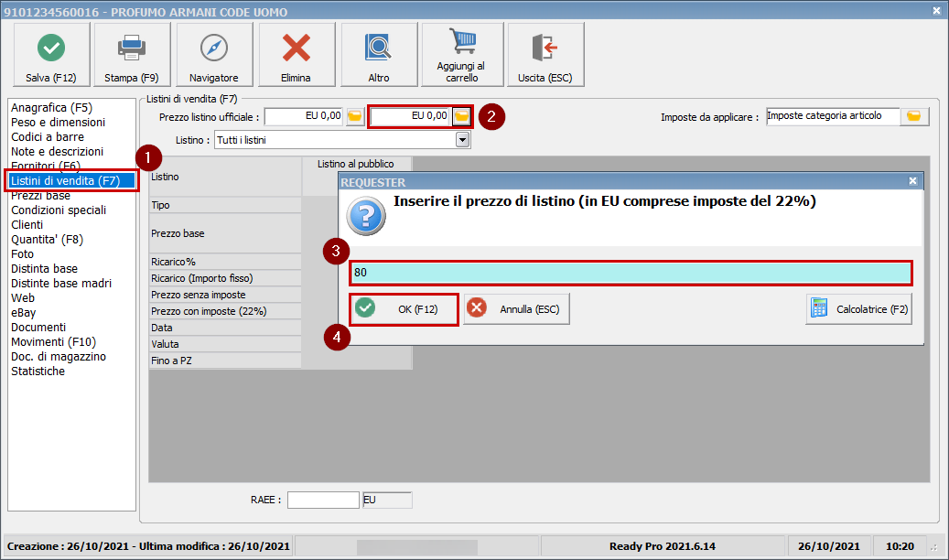Open the Quantita' (F8) section
Image resolution: width=949 pixels, height=560 pixels.
(x=48, y=239)
